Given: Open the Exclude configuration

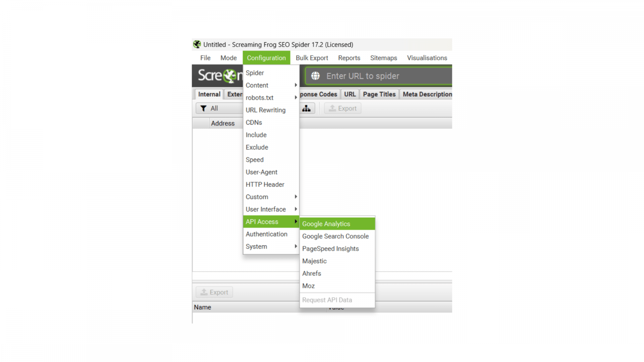Looking at the screenshot, I should pyautogui.click(x=271, y=148).
